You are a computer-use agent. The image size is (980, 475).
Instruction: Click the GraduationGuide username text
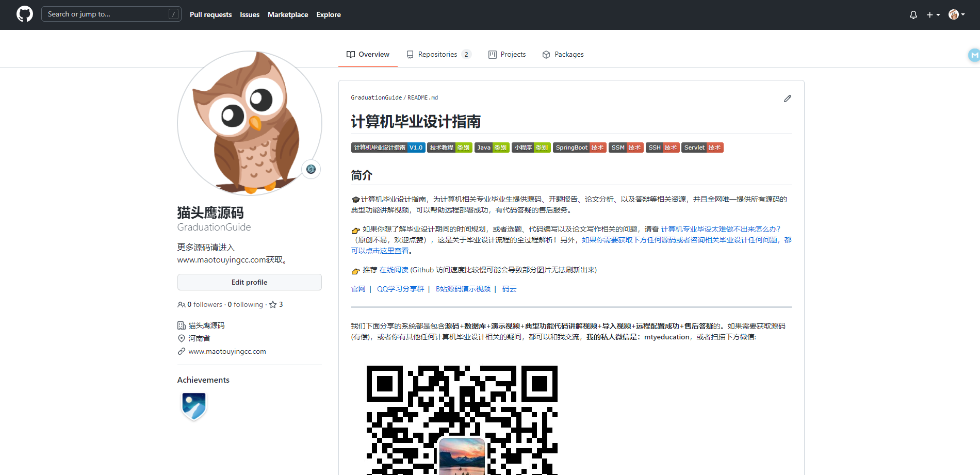point(214,227)
